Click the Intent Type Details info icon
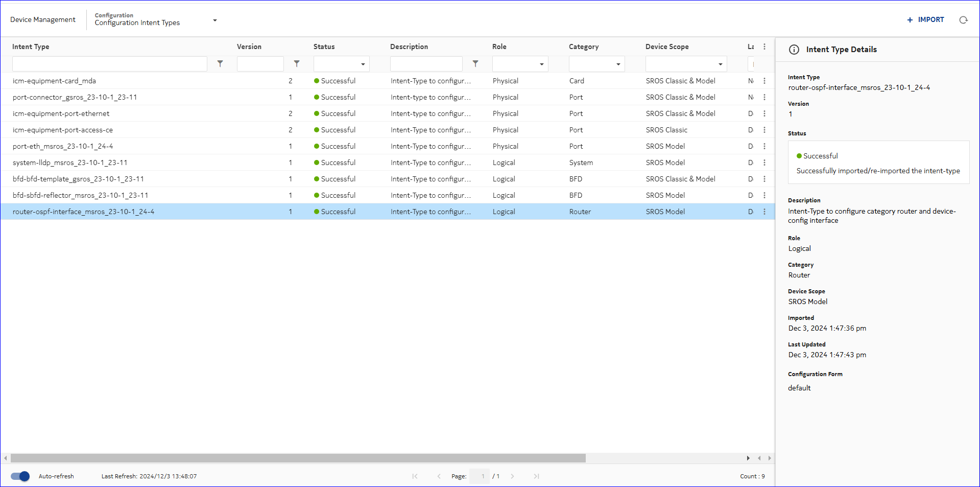This screenshot has width=980, height=487. click(794, 50)
